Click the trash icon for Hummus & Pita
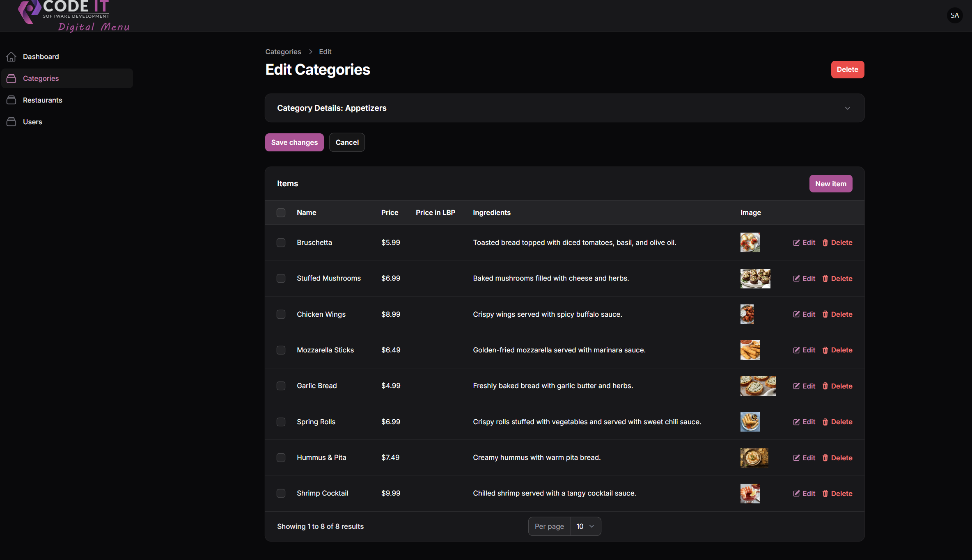Image resolution: width=972 pixels, height=560 pixels. (825, 458)
